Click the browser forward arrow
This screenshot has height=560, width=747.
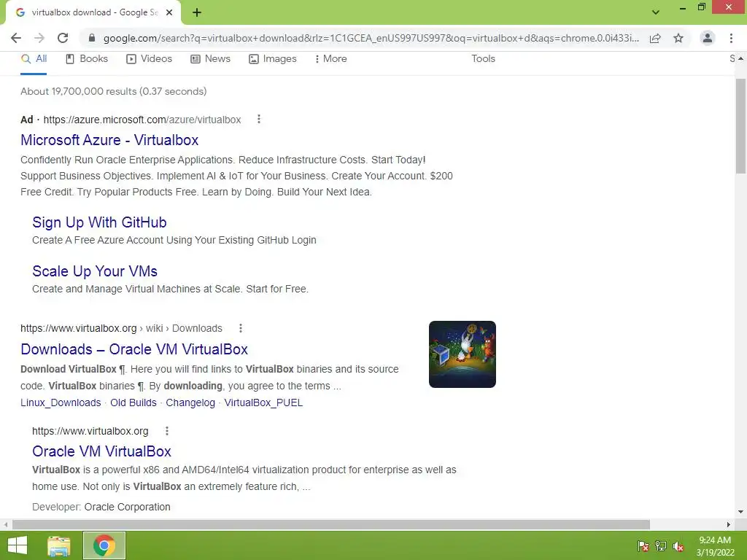[x=39, y=38]
